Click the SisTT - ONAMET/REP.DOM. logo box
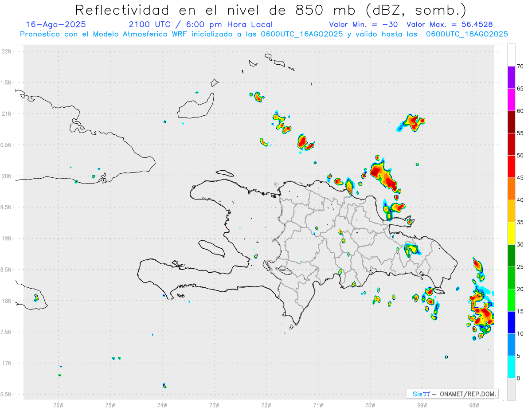532x411 pixels. pos(452,394)
